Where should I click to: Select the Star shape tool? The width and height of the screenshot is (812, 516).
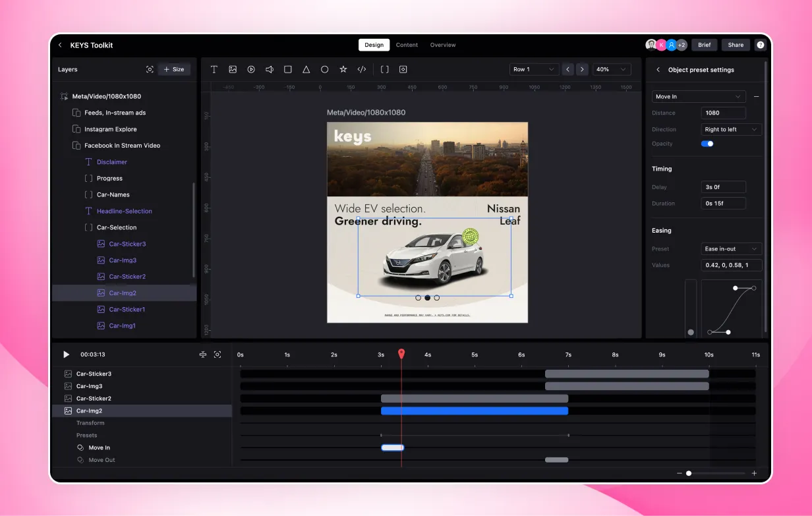click(x=343, y=69)
